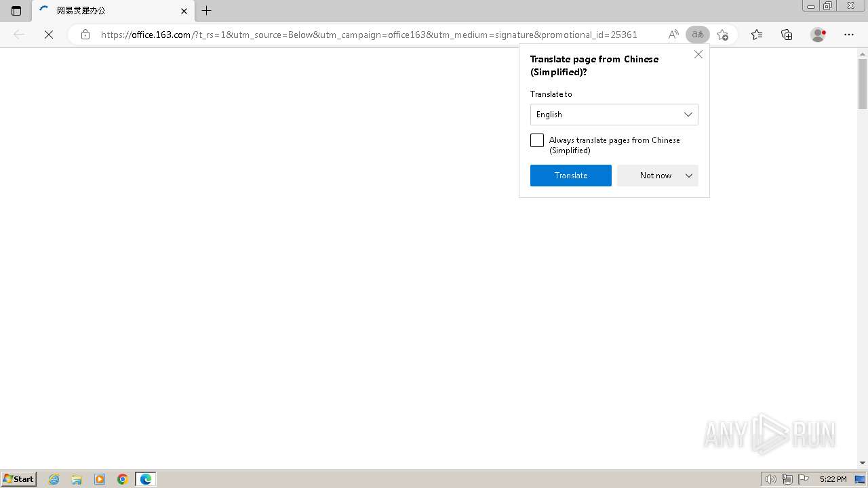Close the translate popup
The width and height of the screenshot is (868, 488).
(x=698, y=54)
